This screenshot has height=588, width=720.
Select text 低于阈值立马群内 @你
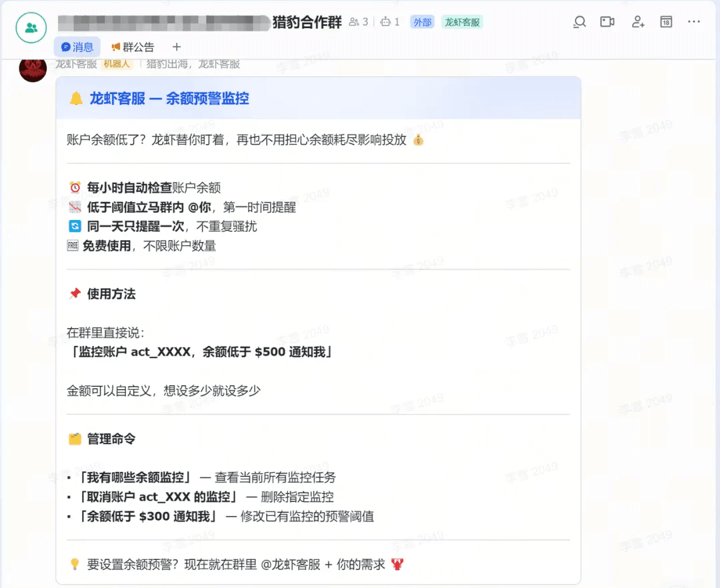pos(149,207)
